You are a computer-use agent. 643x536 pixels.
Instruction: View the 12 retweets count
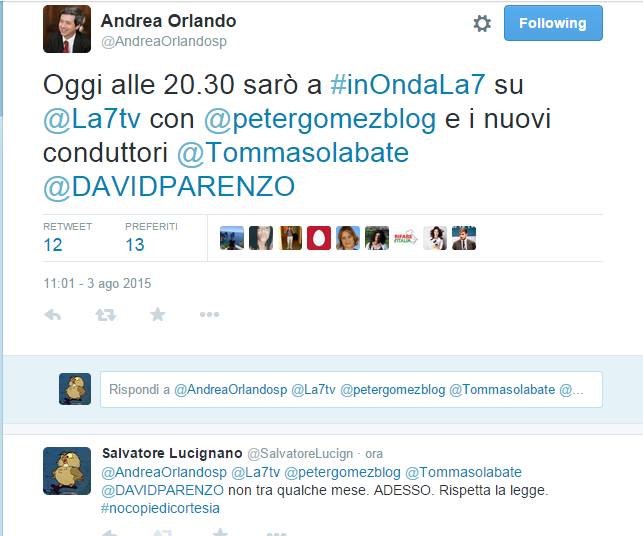click(53, 245)
